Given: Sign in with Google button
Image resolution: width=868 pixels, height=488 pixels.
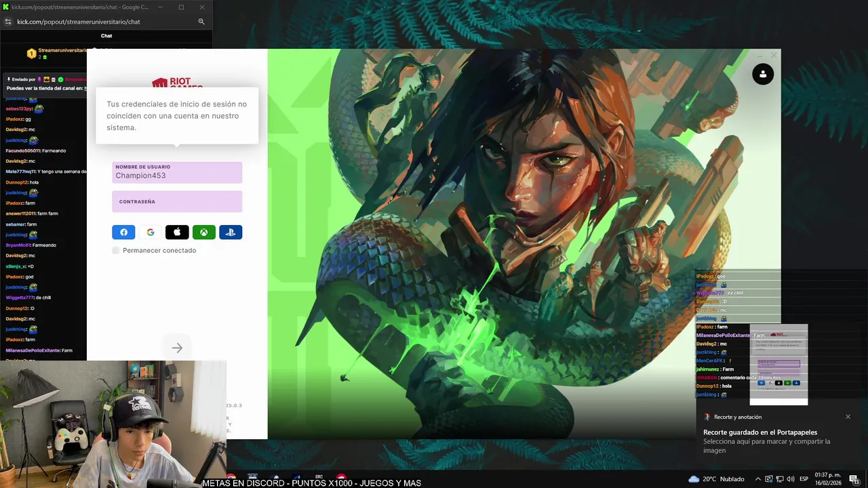Looking at the screenshot, I should click(151, 232).
